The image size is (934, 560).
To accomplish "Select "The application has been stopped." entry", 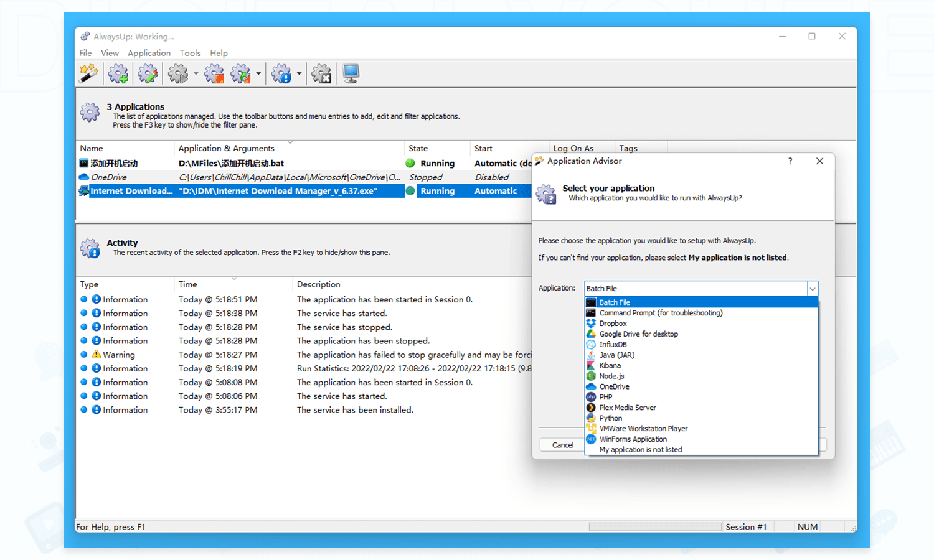I will coord(363,341).
